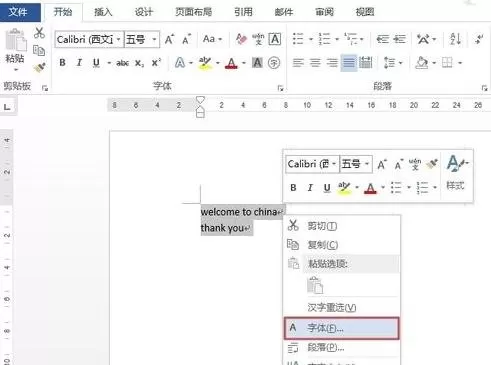Toggle Underline in the ribbon
Screen dimensions: 491x365
click(96, 63)
